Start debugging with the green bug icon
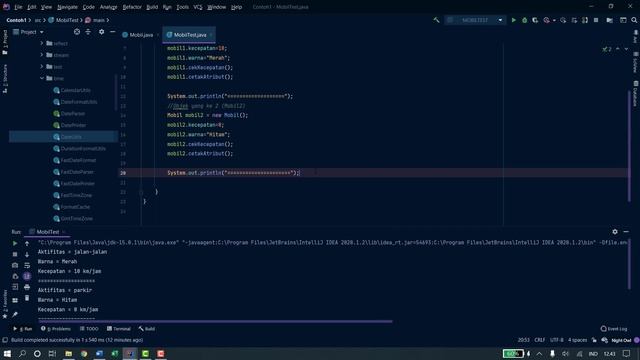The image size is (640, 360). click(x=524, y=20)
